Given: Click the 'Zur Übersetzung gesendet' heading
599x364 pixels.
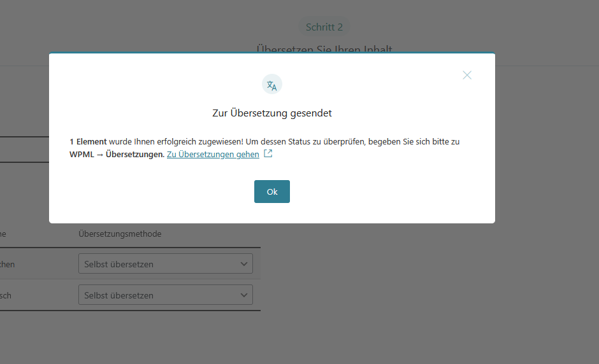Looking at the screenshot, I should [x=271, y=113].
